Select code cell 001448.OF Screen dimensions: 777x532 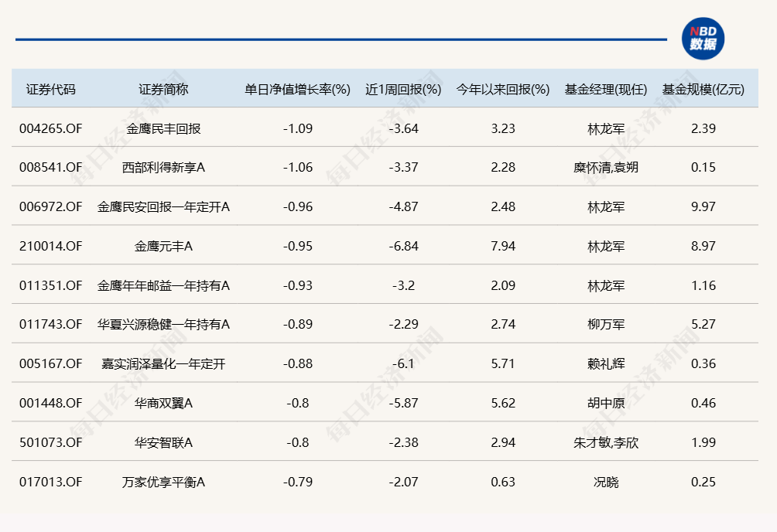50,403
